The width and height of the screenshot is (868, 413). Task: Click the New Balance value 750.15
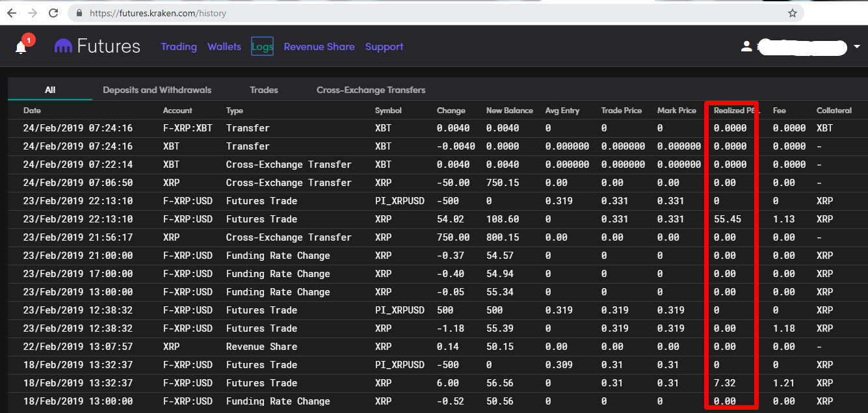[503, 183]
